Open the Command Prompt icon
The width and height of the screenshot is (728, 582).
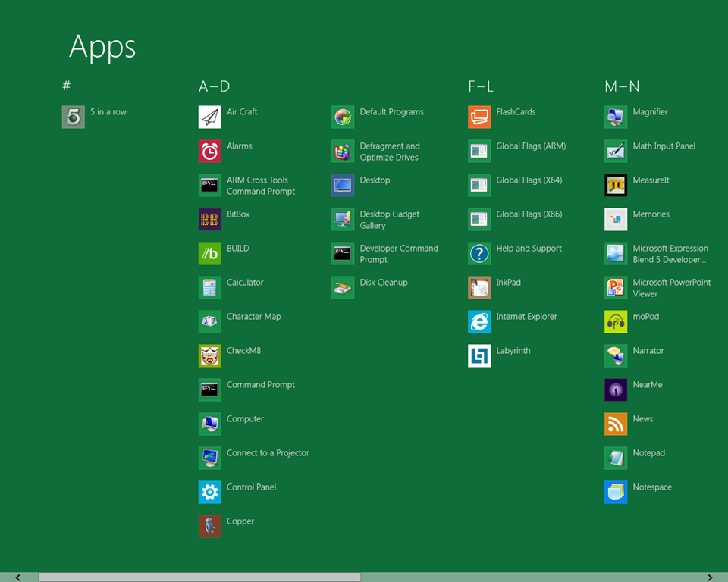tap(210, 390)
